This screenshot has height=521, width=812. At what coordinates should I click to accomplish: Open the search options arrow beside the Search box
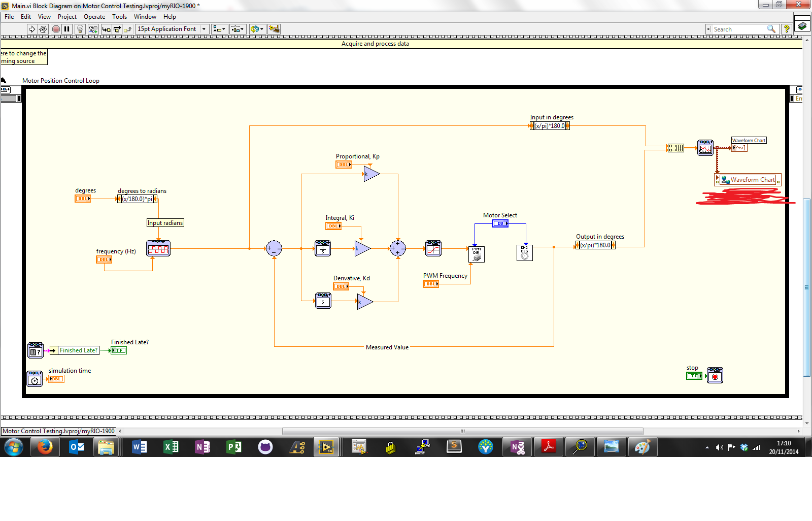coord(708,29)
